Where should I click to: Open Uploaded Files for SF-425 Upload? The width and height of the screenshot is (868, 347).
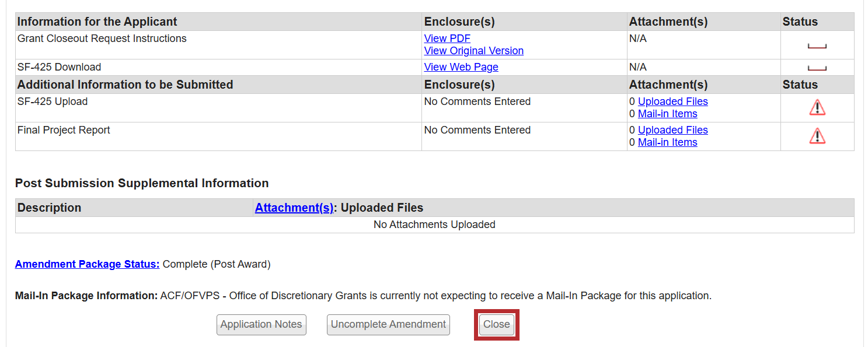tap(672, 101)
